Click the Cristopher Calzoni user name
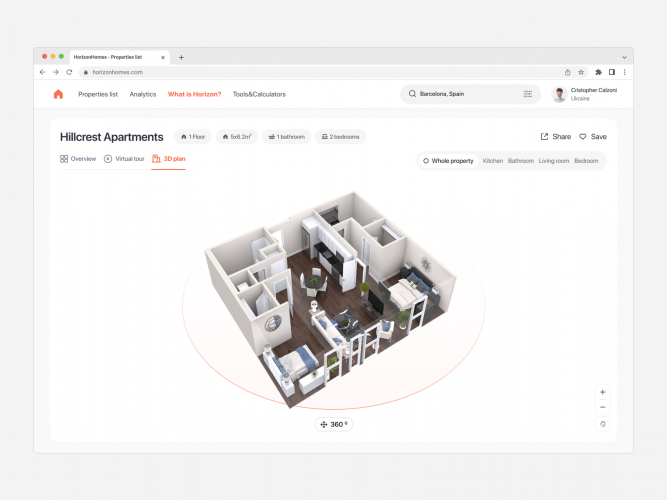Screen dimensions: 667x500 pyautogui.click(x=594, y=90)
